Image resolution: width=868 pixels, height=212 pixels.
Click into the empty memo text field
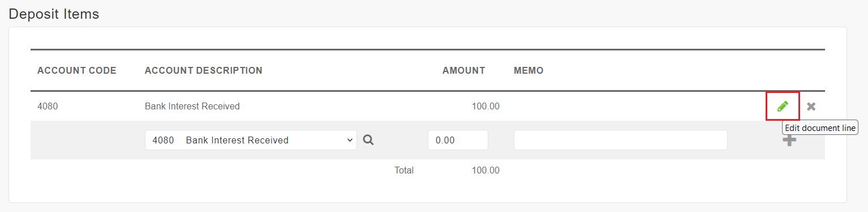[x=620, y=140]
